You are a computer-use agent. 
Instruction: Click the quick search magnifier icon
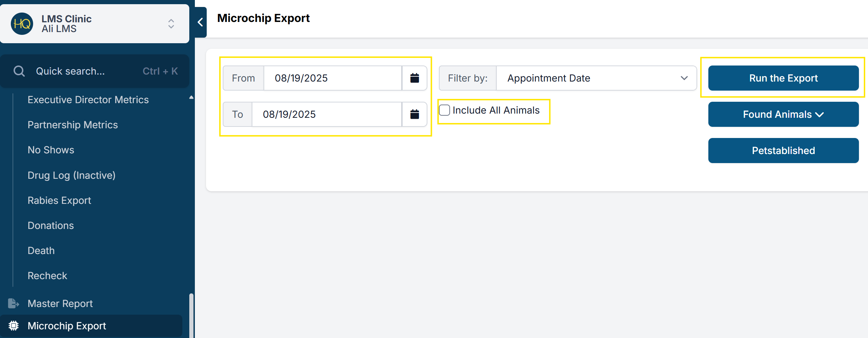click(x=19, y=71)
